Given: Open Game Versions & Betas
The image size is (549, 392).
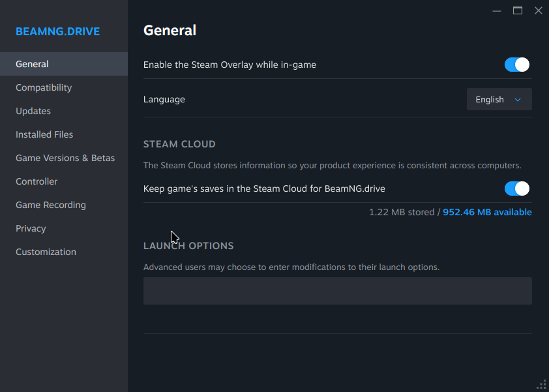Looking at the screenshot, I should click(65, 158).
